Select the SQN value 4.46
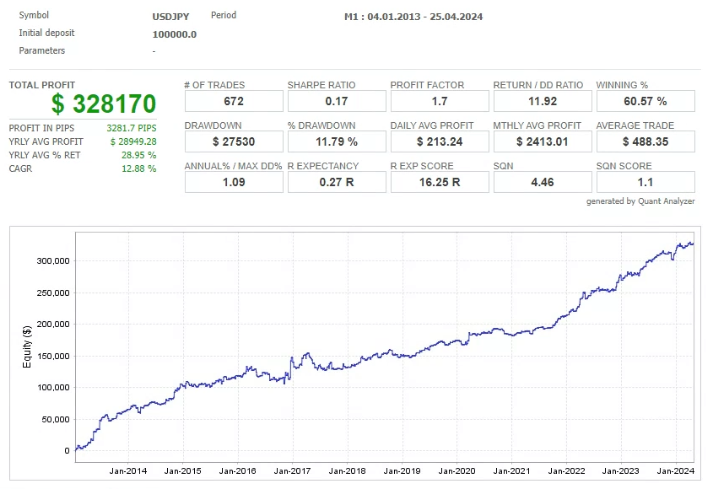The height and width of the screenshot is (489, 709). tap(541, 183)
